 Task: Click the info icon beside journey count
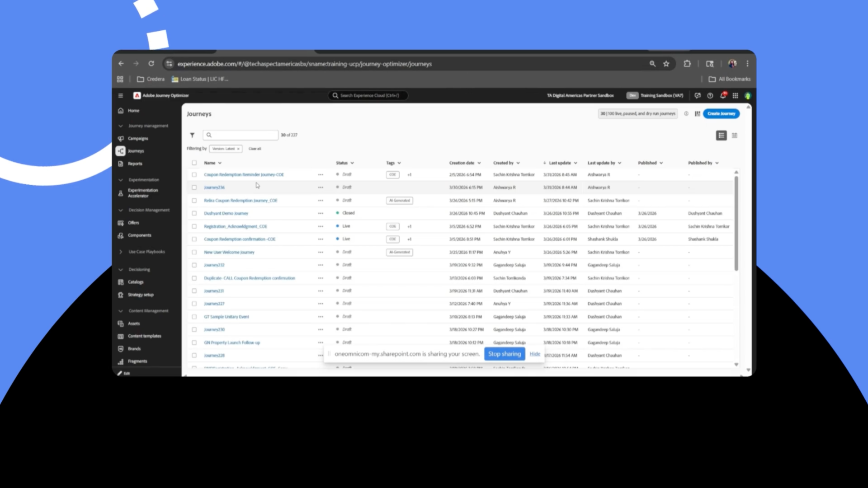click(x=686, y=114)
